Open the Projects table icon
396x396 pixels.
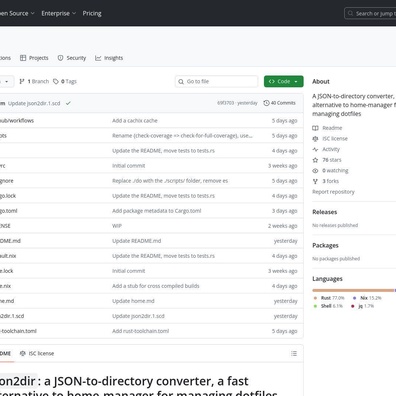point(23,58)
